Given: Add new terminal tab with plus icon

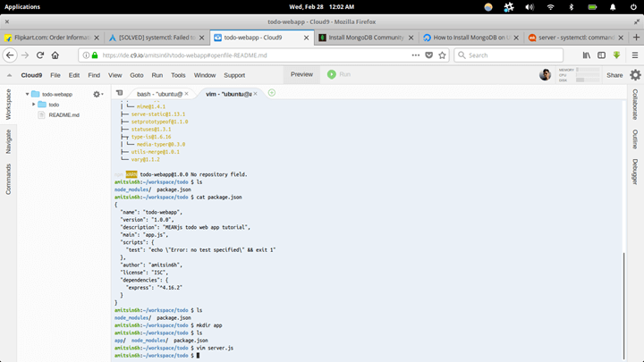Looking at the screenshot, I should [272, 93].
